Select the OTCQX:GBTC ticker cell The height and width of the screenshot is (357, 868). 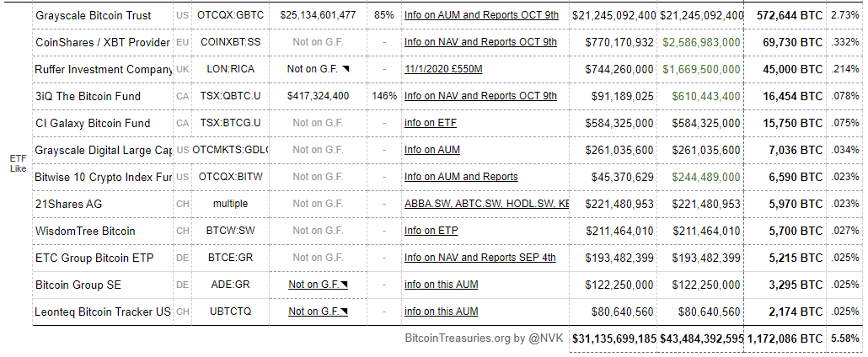coord(230,15)
